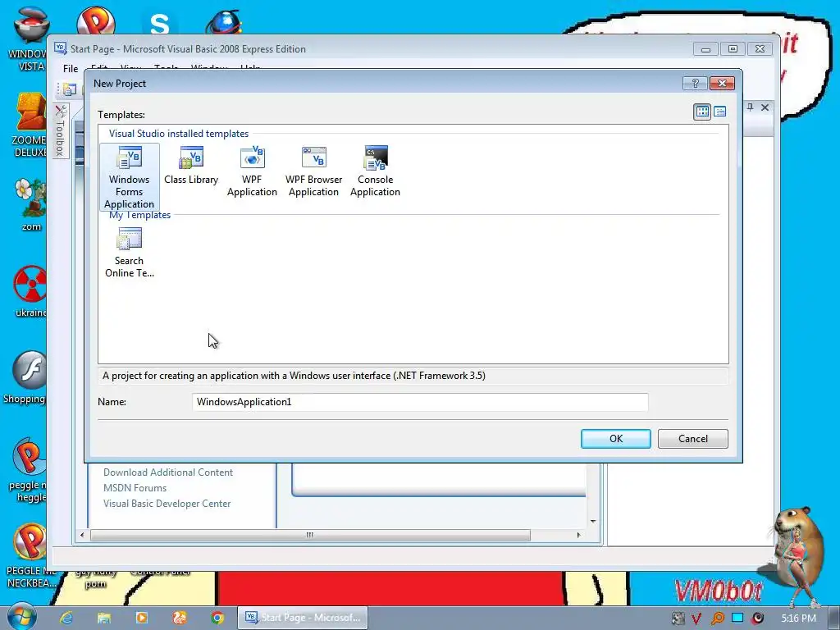Open the ukraine desktop icon
Image resolution: width=840 pixels, height=630 pixels.
[x=30, y=291]
